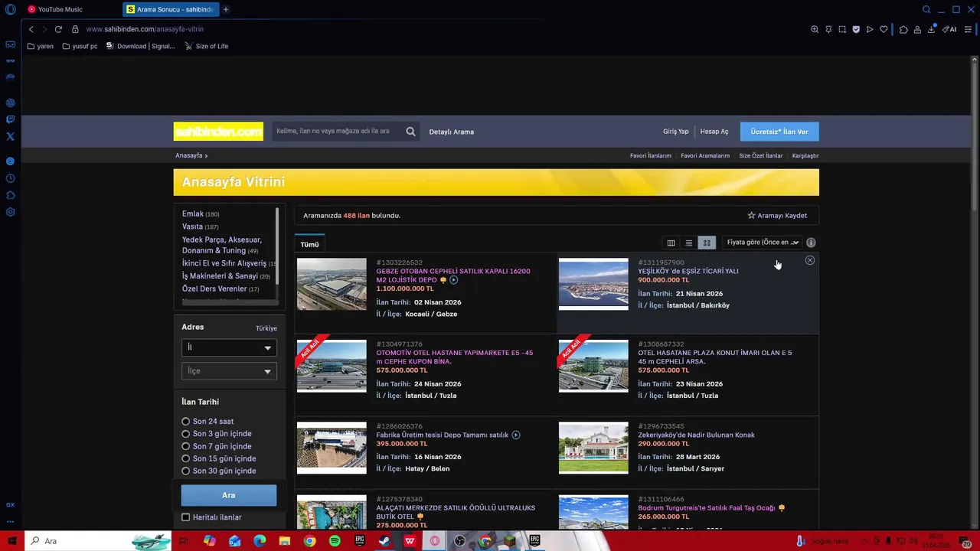This screenshot has width=980, height=551.
Task: Go back to previous page
Action: click(x=31, y=29)
